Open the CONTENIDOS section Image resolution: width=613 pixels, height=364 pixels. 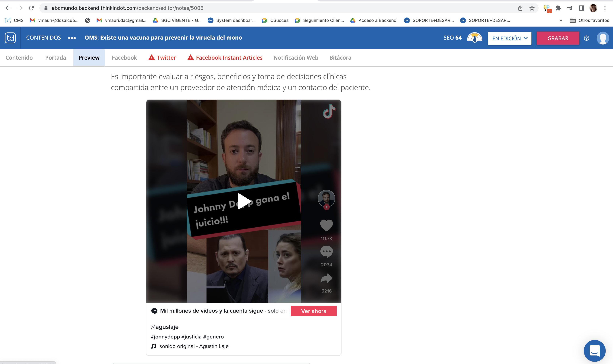coord(44,38)
